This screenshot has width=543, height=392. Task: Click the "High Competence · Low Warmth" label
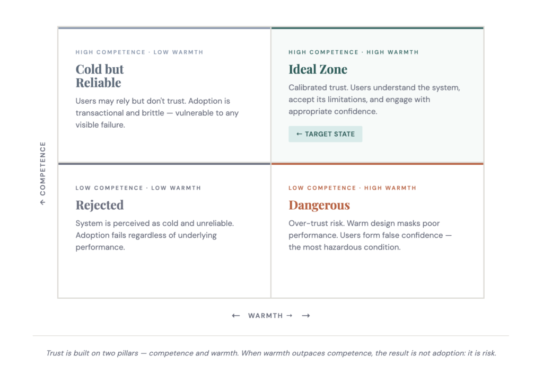click(139, 52)
